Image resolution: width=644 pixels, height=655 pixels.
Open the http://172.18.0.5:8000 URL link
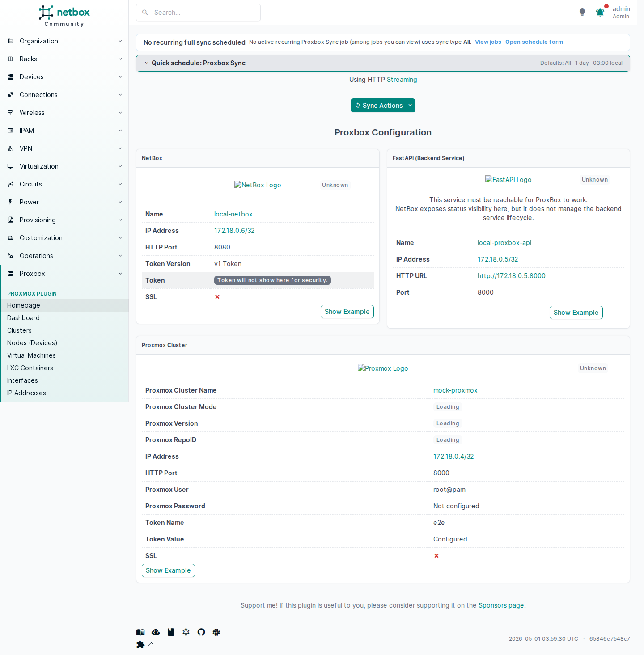(x=511, y=276)
